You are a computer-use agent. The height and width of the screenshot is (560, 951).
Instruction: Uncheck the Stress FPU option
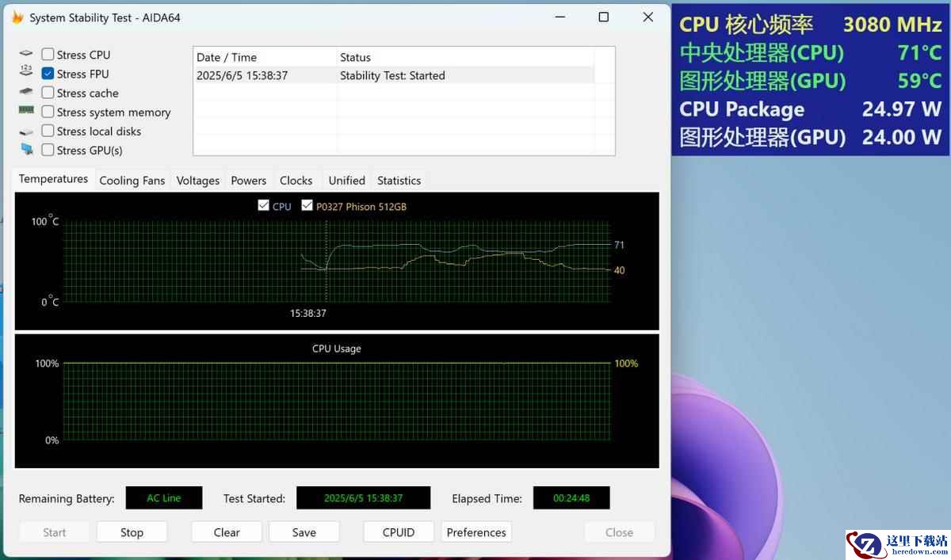[48, 74]
